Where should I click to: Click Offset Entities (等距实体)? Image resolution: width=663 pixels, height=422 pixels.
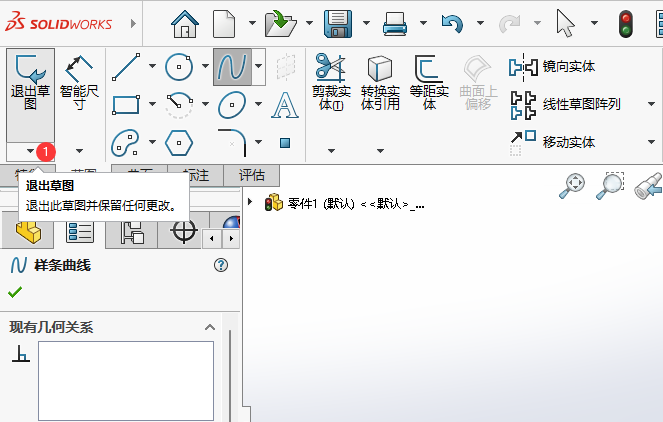429,82
